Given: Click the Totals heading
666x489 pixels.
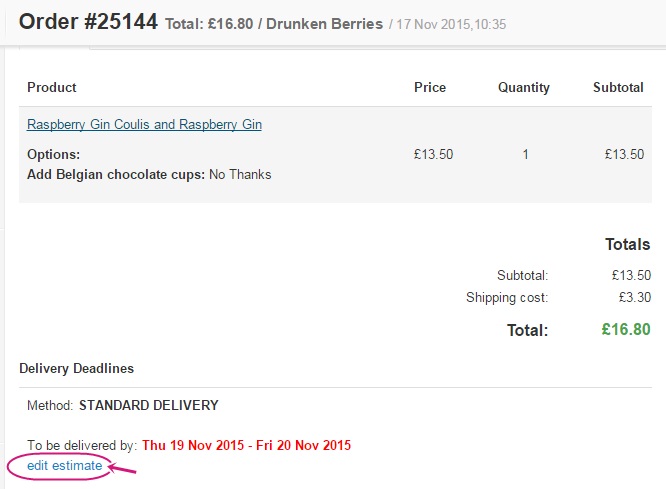Looking at the screenshot, I should [627, 244].
